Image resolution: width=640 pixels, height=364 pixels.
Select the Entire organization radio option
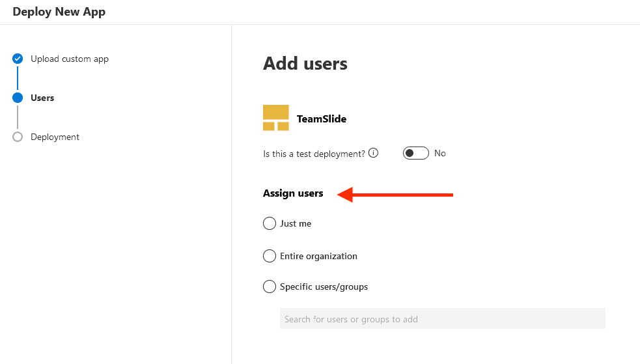click(x=270, y=256)
